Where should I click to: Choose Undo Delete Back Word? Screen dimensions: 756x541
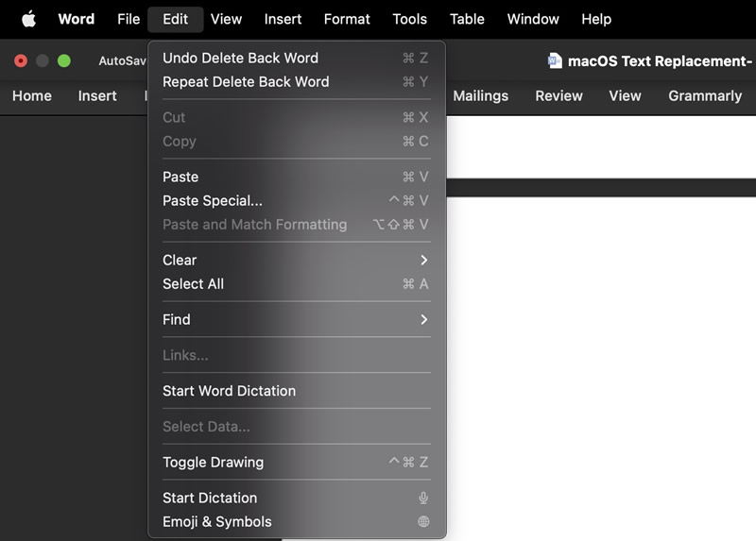(x=296, y=59)
